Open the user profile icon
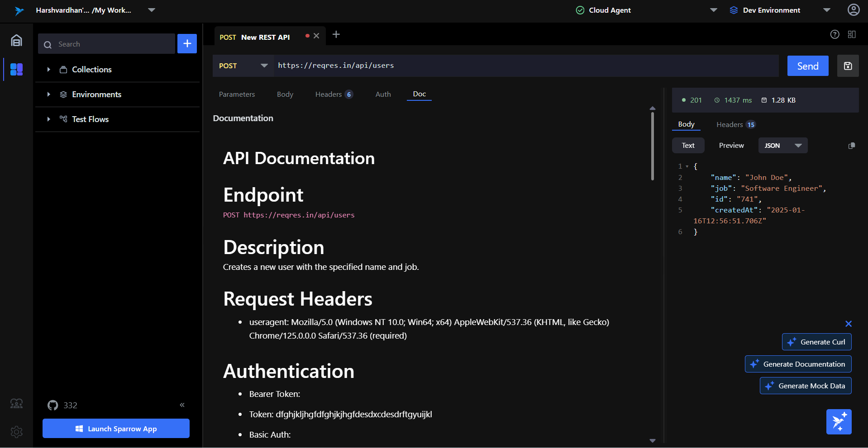 [853, 10]
